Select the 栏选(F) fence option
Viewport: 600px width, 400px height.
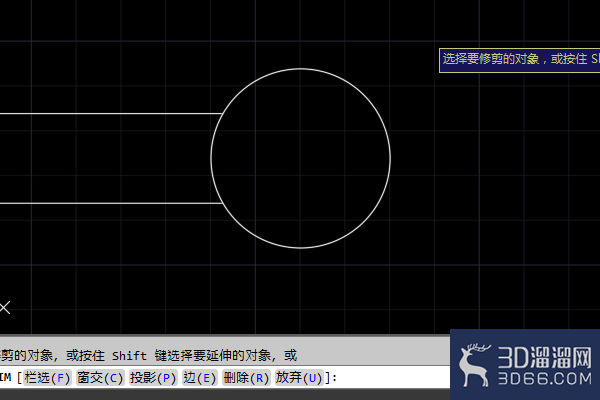click(47, 378)
